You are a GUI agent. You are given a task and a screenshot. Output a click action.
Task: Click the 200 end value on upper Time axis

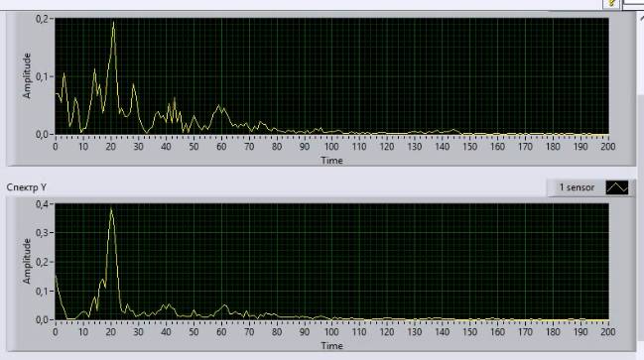click(608, 147)
